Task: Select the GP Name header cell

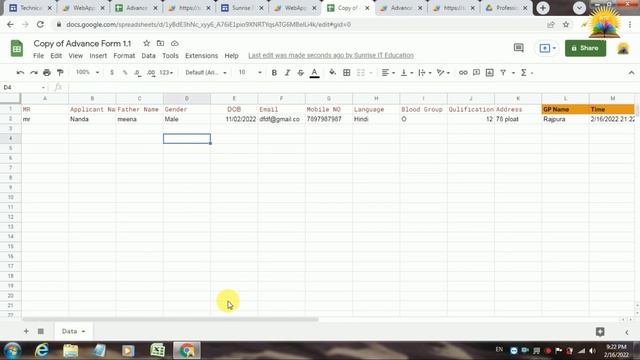Action: [x=565, y=109]
